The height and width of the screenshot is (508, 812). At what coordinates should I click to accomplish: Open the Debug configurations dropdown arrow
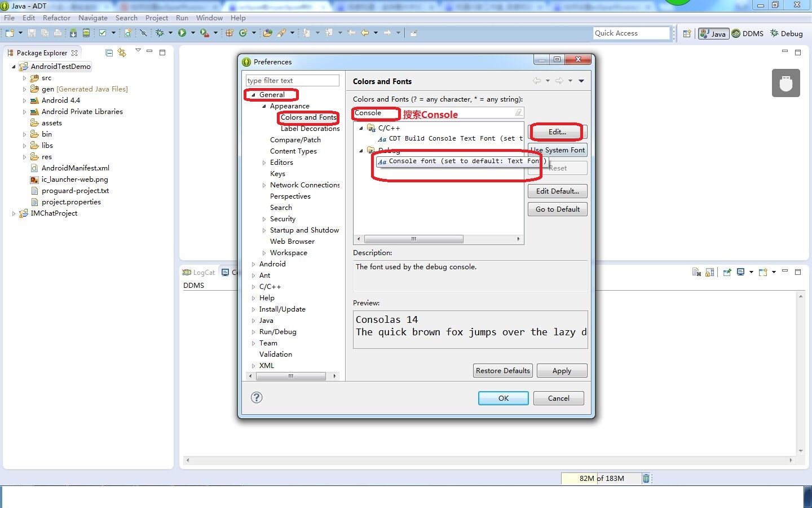coord(170,33)
